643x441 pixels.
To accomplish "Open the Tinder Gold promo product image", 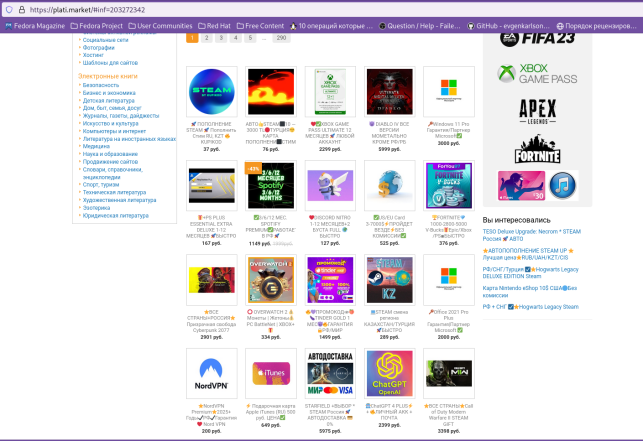I will pos(330,280).
